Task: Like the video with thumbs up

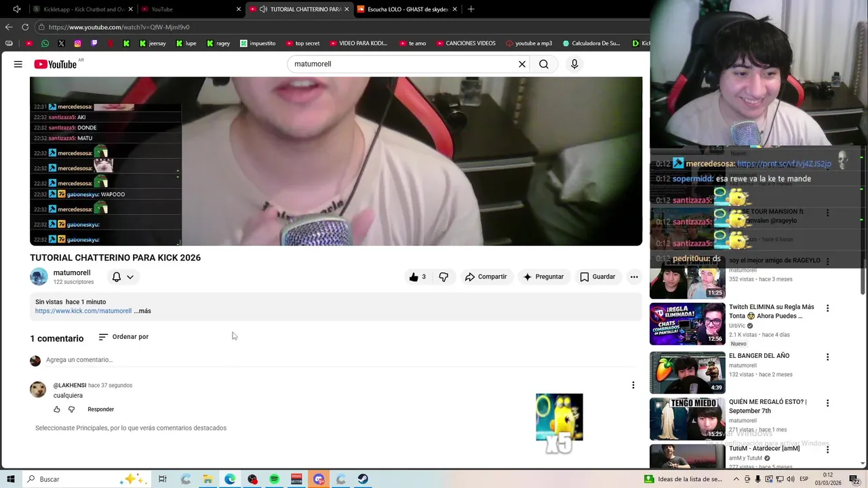Action: pos(418,277)
